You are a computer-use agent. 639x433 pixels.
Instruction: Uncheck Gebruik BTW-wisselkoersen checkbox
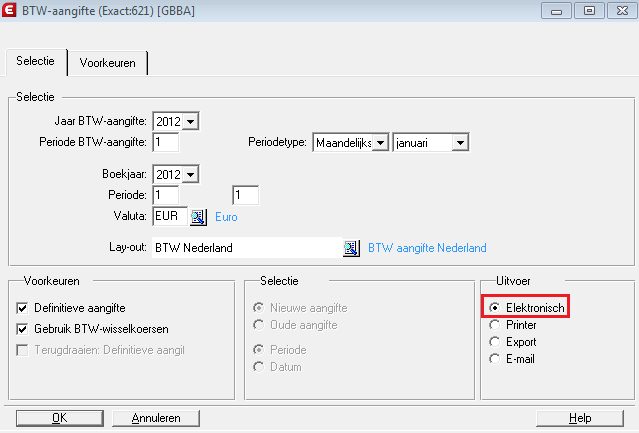[x=23, y=328]
